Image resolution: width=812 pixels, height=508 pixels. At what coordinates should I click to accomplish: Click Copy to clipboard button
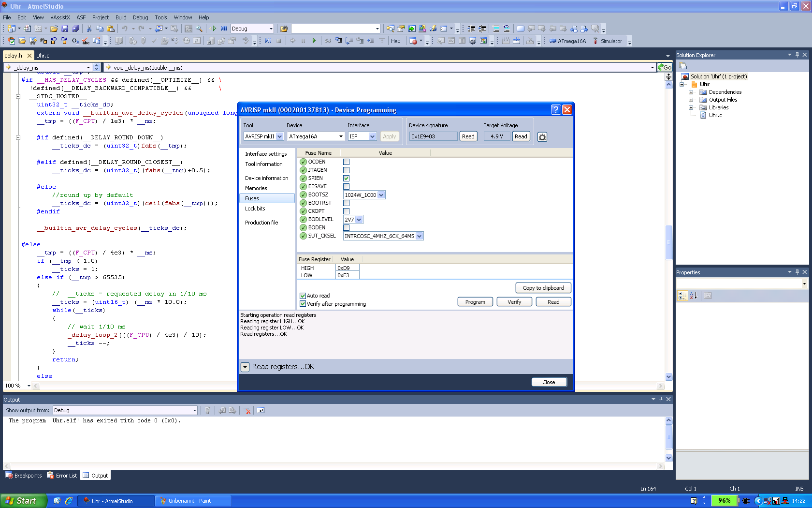(543, 288)
